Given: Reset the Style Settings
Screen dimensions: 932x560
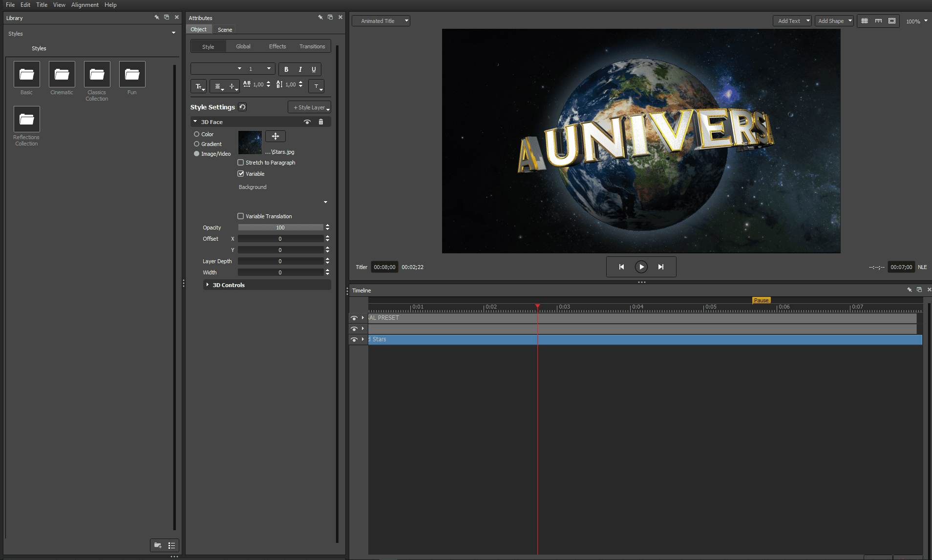Looking at the screenshot, I should (x=242, y=107).
